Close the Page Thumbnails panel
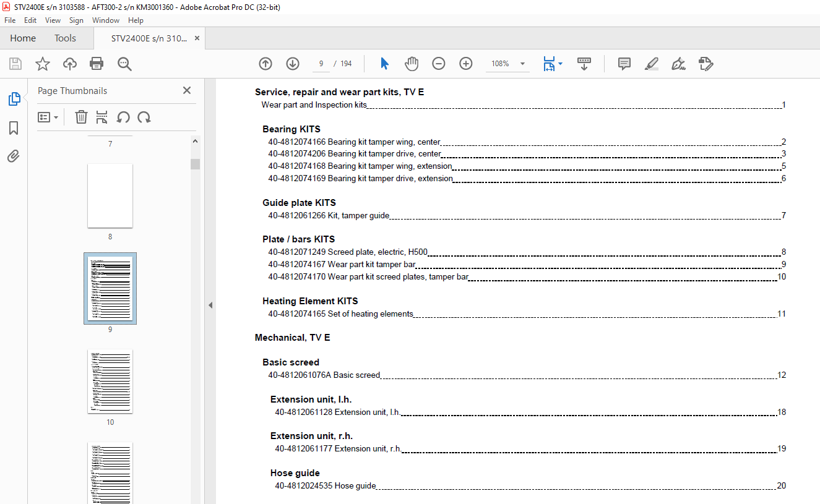This screenshot has height=504, width=820. [x=187, y=90]
